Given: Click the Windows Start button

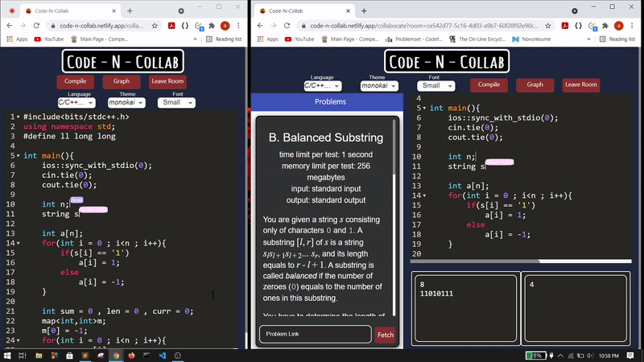Looking at the screenshot, I should (x=7, y=356).
